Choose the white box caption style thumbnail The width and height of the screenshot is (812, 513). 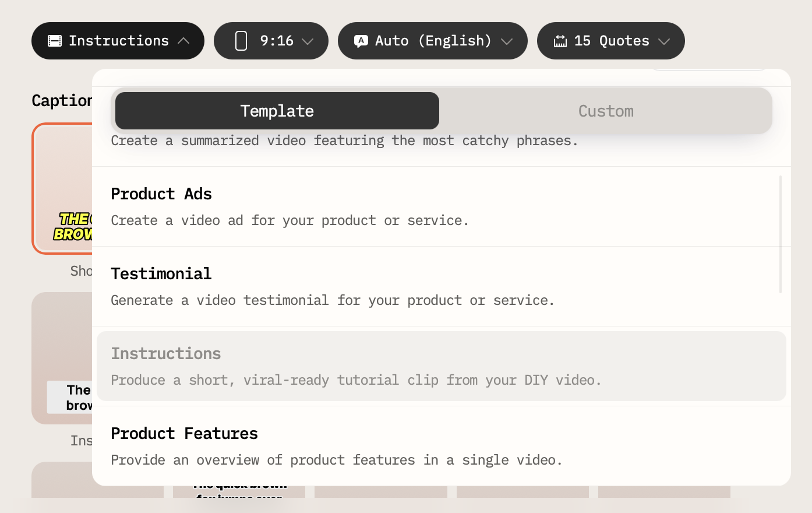tap(62, 358)
